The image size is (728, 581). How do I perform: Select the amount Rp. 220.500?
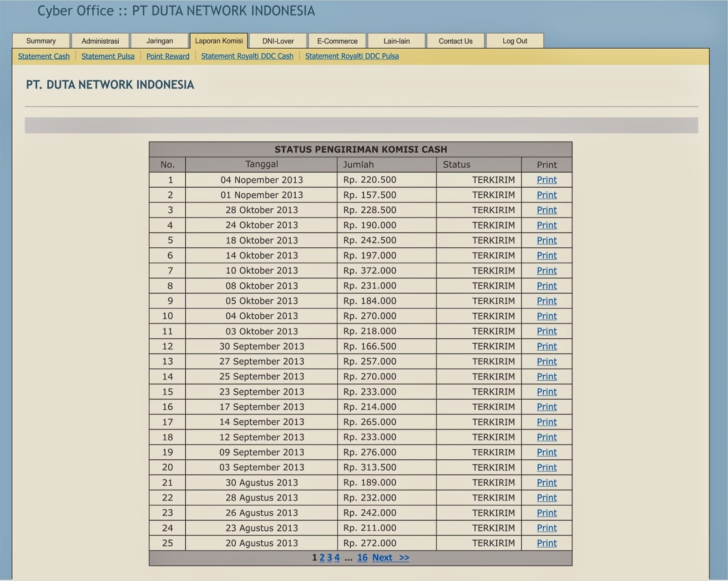pos(370,180)
